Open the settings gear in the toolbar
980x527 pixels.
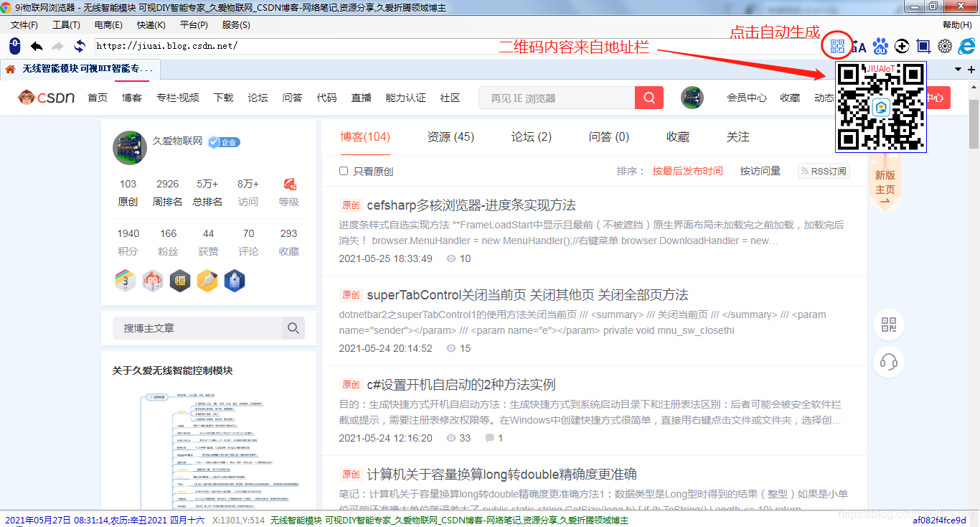[x=945, y=47]
